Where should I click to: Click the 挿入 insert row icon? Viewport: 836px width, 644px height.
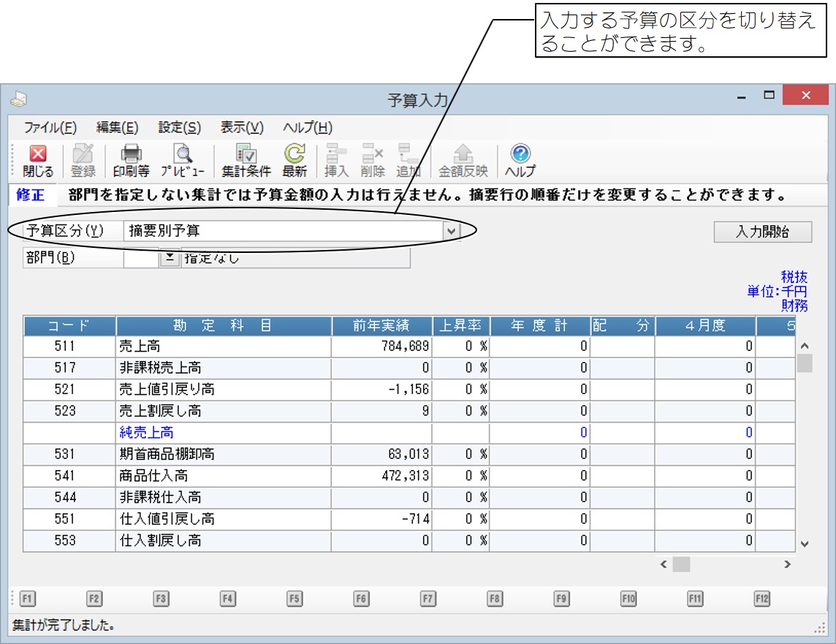pyautogui.click(x=336, y=160)
